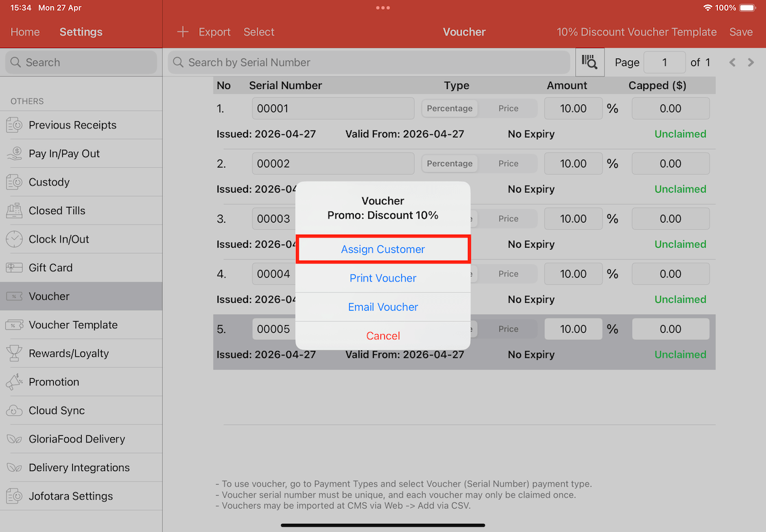
Task: Click 'Issued: 2026-04-27' of voucher 00001
Action: click(x=266, y=134)
